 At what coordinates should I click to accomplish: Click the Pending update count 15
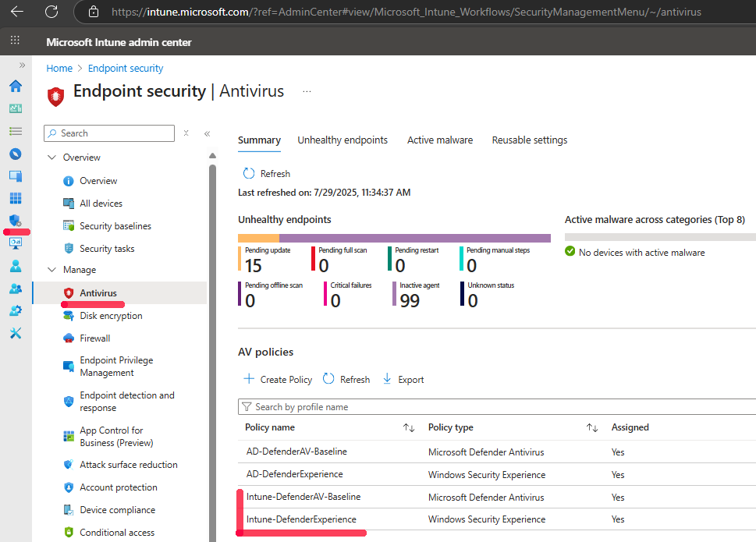tap(253, 266)
